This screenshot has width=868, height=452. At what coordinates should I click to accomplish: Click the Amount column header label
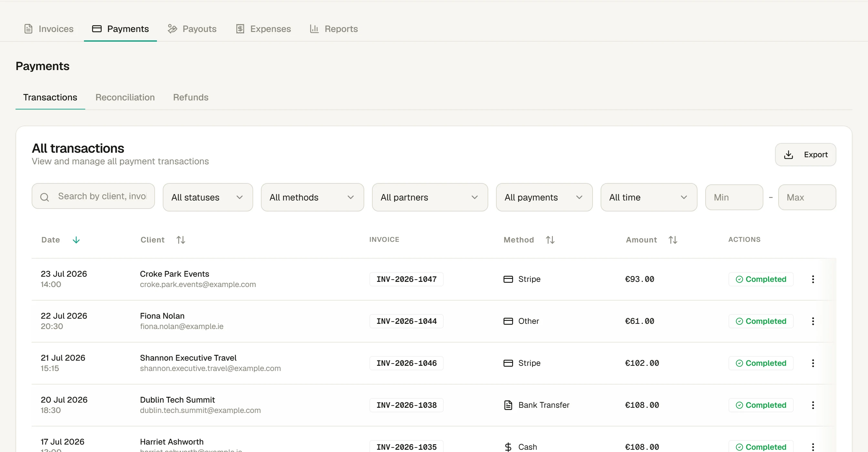[x=641, y=240]
